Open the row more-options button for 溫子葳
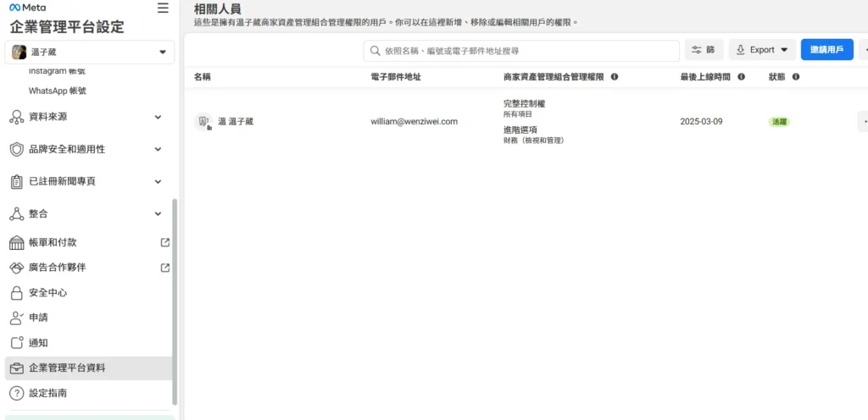 (864, 122)
